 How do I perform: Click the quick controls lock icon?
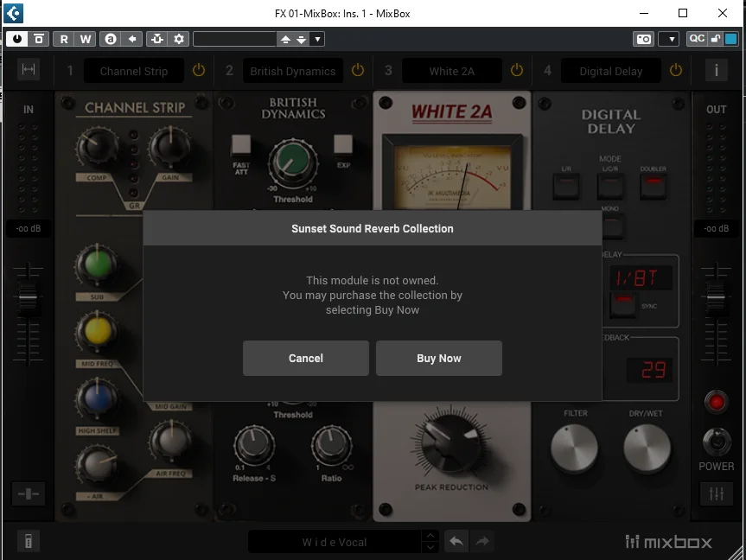(x=716, y=39)
